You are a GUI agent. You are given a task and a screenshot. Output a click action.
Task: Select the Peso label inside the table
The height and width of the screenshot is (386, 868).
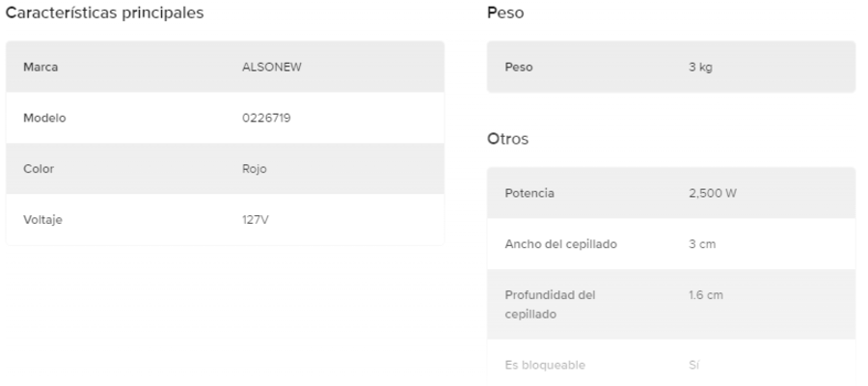click(x=519, y=68)
